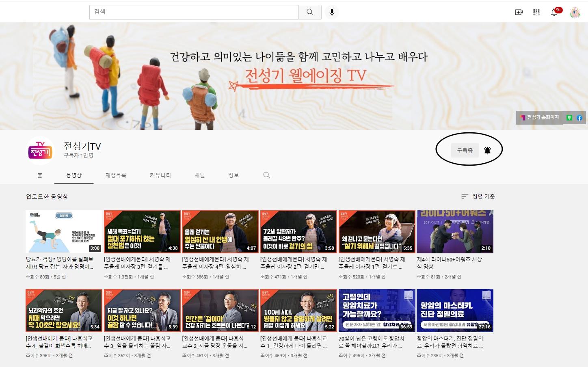The width and height of the screenshot is (588, 367).
Task: Play the 라이나50+어워즈 thumbnail (2:10)
Action: pos(455,232)
